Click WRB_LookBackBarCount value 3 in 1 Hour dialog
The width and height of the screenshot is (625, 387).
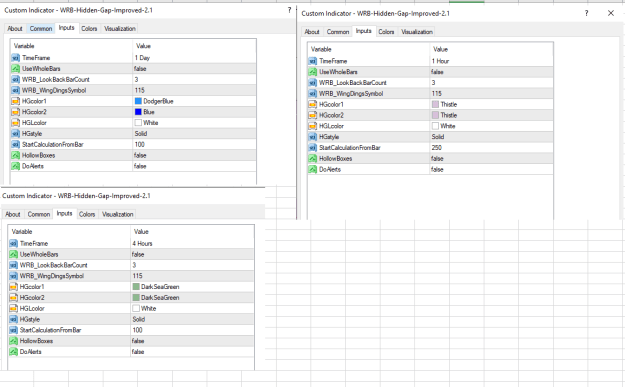click(434, 83)
